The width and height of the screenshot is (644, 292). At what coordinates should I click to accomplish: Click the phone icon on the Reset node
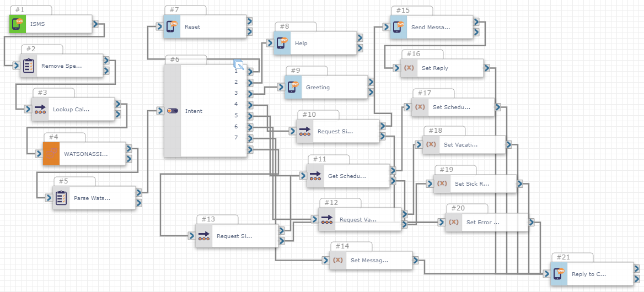coord(172,26)
